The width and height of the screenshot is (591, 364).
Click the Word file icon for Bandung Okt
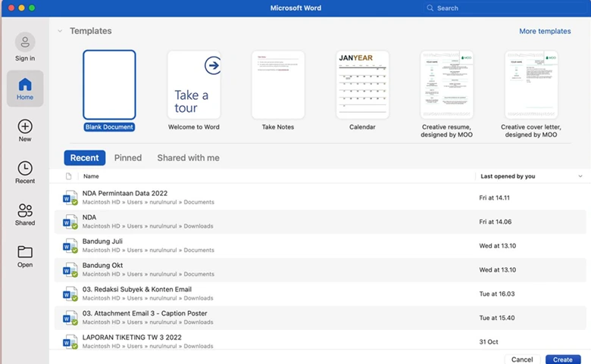tap(70, 270)
